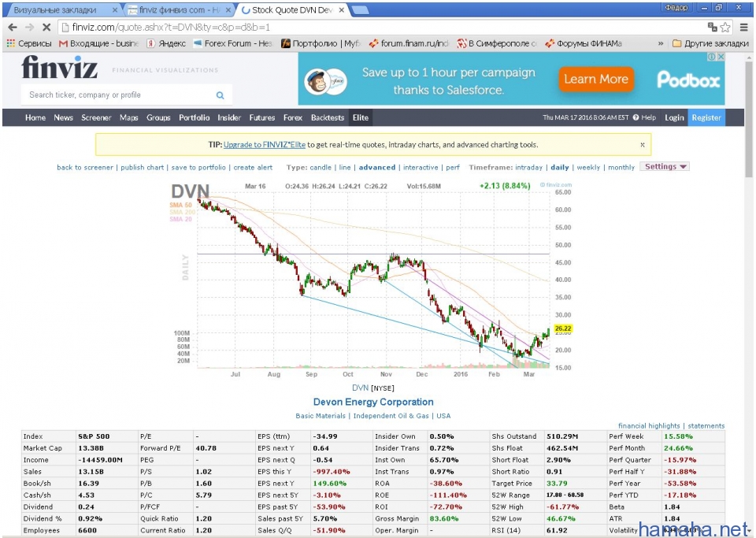This screenshot has height=538, width=756.
Task: Click Learn More ad button
Action: pos(596,79)
